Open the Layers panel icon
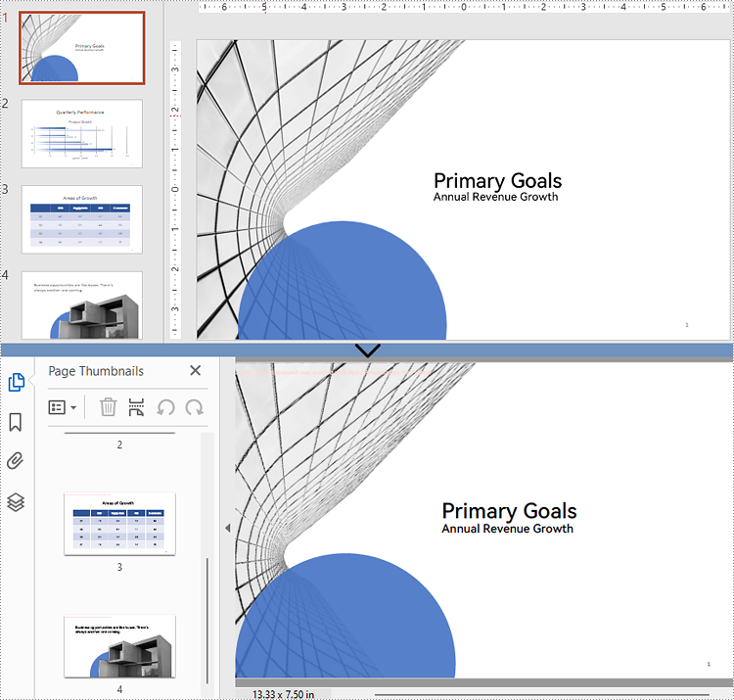Image resolution: width=734 pixels, height=700 pixels. [16, 502]
